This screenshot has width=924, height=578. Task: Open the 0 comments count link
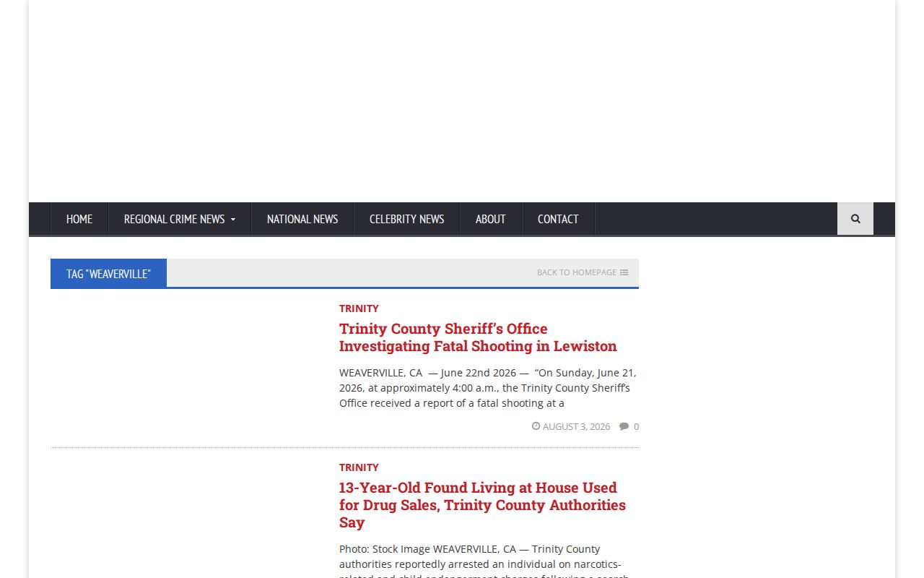pos(636,427)
